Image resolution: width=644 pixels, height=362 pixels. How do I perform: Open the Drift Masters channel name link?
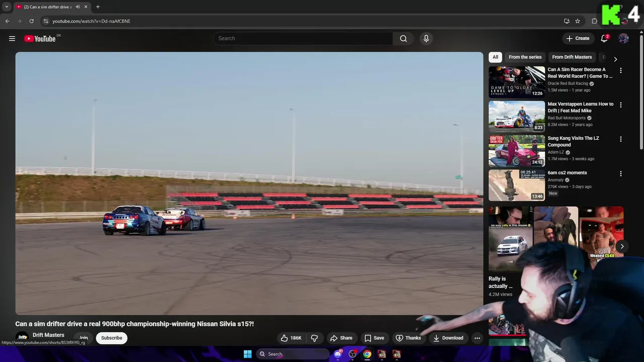[48, 335]
